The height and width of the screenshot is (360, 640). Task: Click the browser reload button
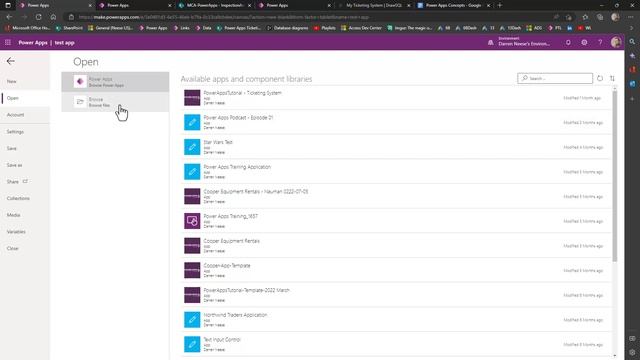click(38, 17)
